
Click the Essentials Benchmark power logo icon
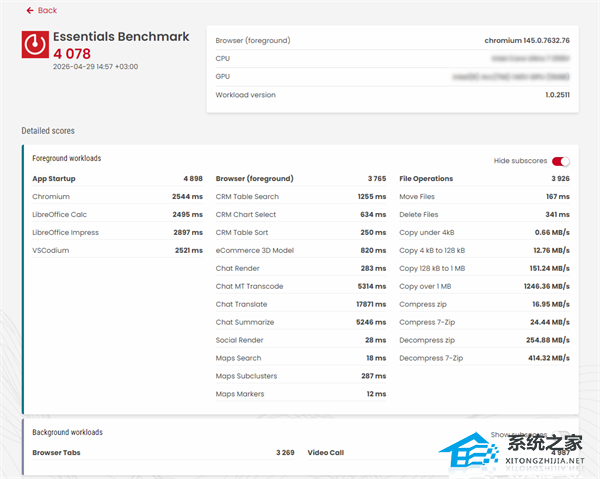(35, 44)
